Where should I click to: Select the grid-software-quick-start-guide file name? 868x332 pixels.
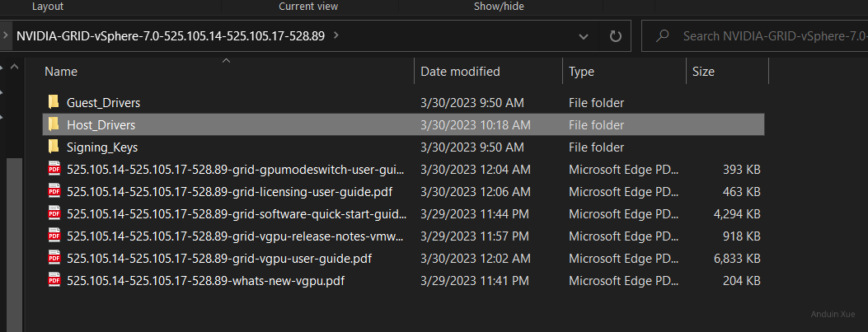pos(237,214)
